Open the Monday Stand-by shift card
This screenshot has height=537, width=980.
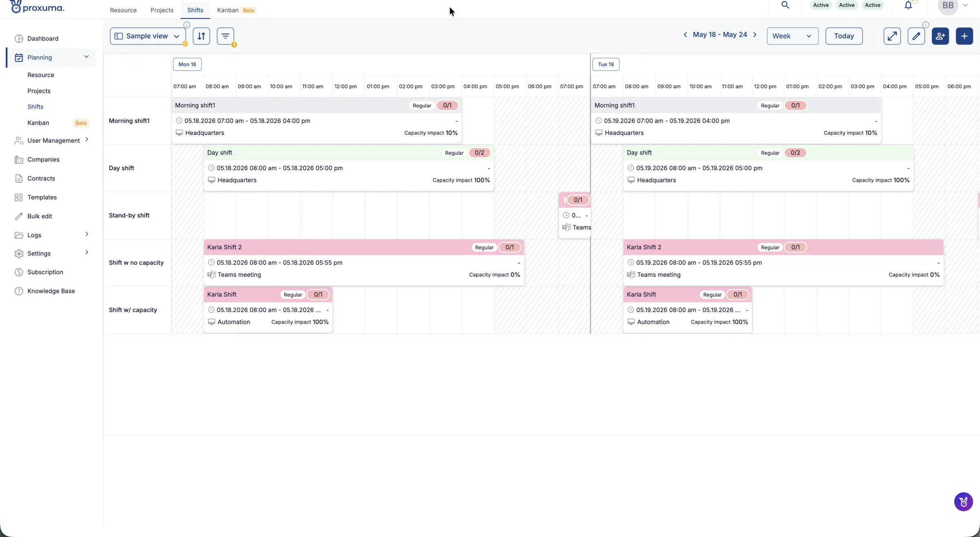(575, 215)
